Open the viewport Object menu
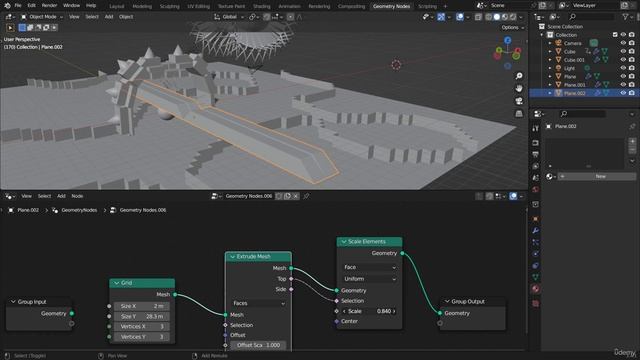This screenshot has width=640, height=360. click(x=126, y=17)
